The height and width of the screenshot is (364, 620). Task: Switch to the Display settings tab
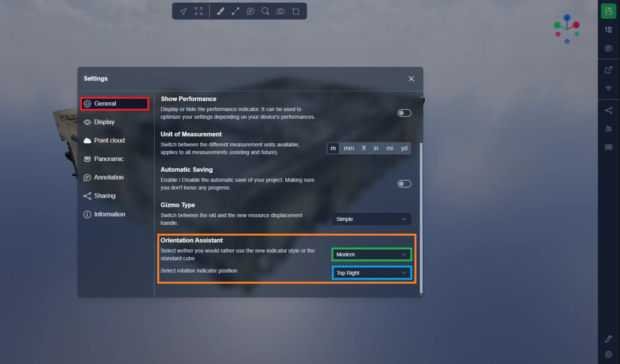104,122
